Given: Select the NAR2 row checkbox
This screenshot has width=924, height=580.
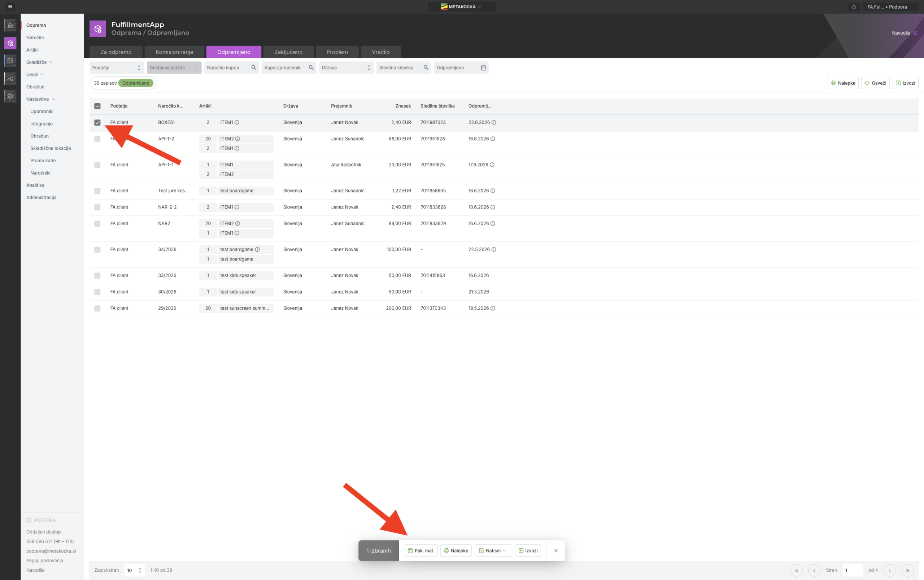Looking at the screenshot, I should click(97, 224).
